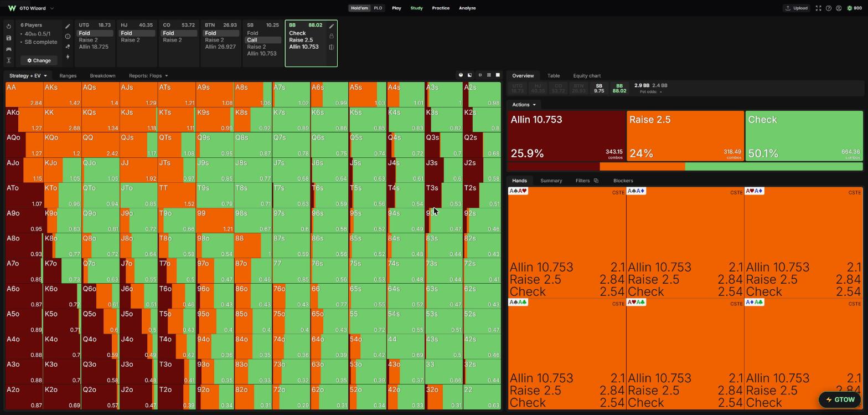Click the save floppy disk icon
Screen dimensions: 868x415
[9, 38]
